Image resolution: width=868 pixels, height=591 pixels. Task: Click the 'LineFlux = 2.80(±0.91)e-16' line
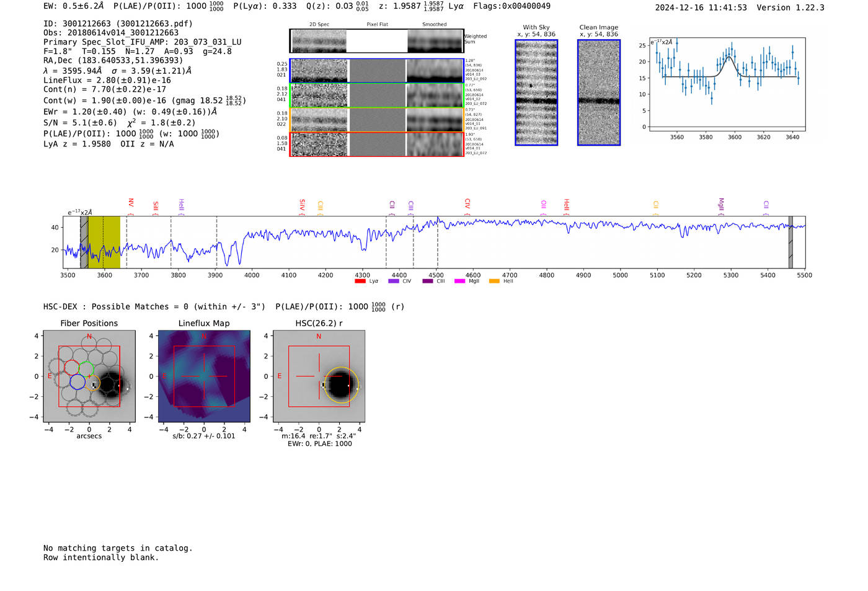coord(107,80)
